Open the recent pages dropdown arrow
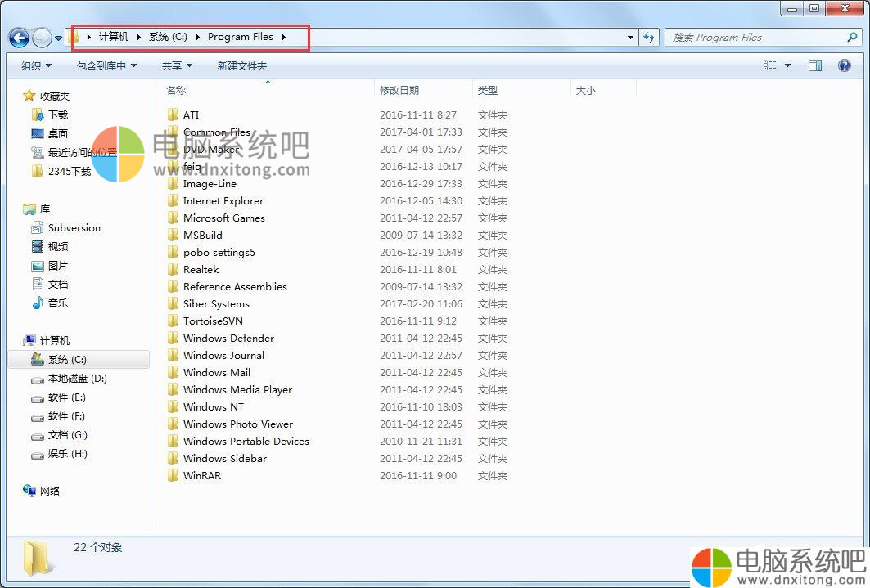Image resolution: width=870 pixels, height=588 pixels. (x=58, y=38)
